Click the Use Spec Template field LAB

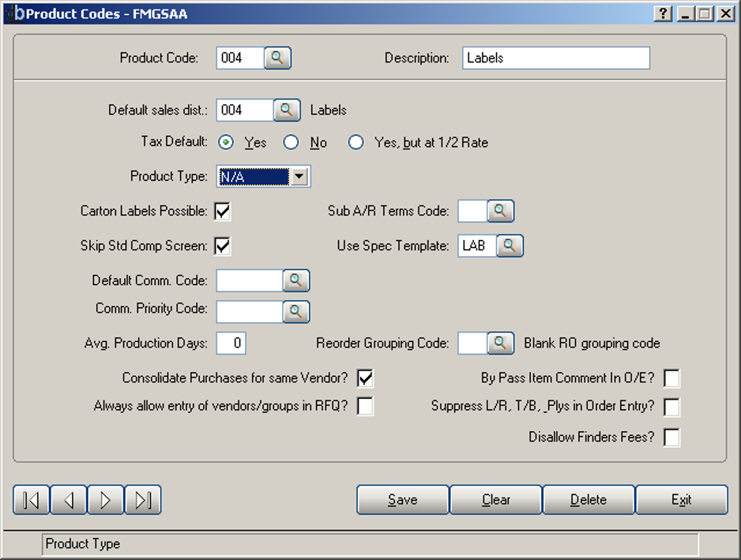click(477, 246)
